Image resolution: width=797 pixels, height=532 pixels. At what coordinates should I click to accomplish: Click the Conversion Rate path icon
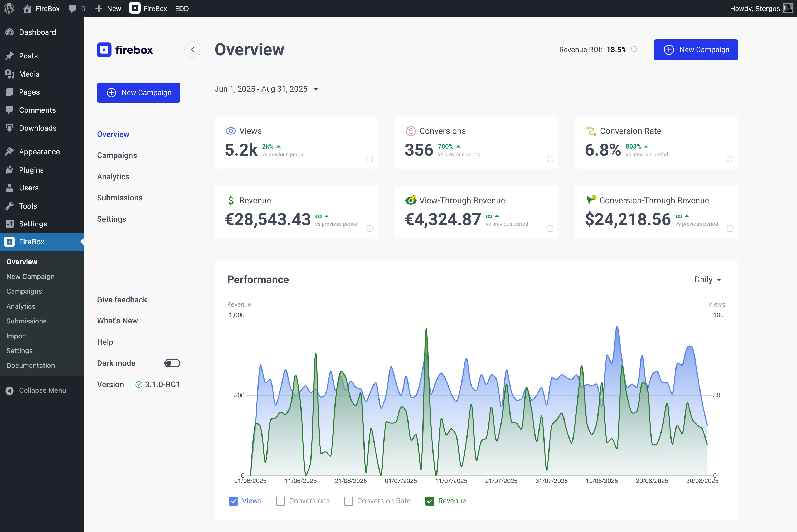pos(591,131)
